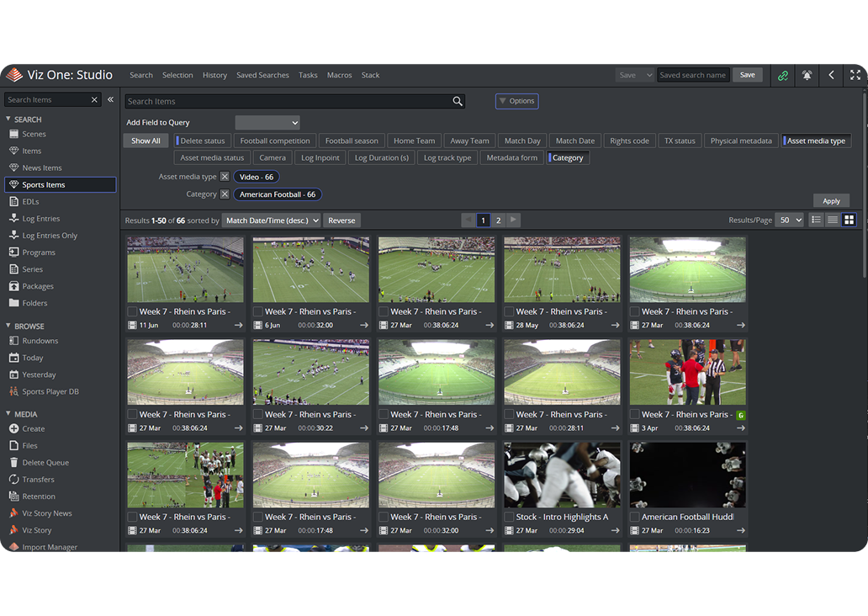Enter fullscreen using the expand icon

pyautogui.click(x=855, y=75)
